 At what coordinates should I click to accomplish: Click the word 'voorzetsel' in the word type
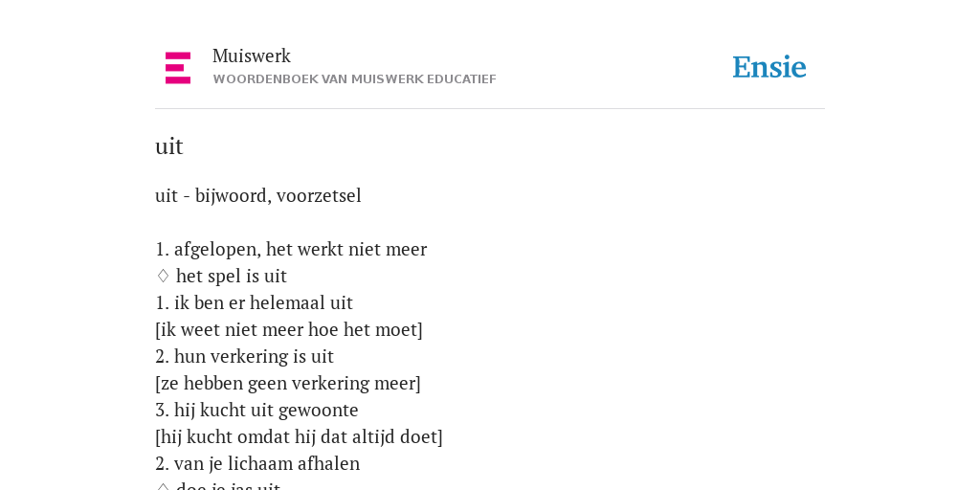point(319,195)
